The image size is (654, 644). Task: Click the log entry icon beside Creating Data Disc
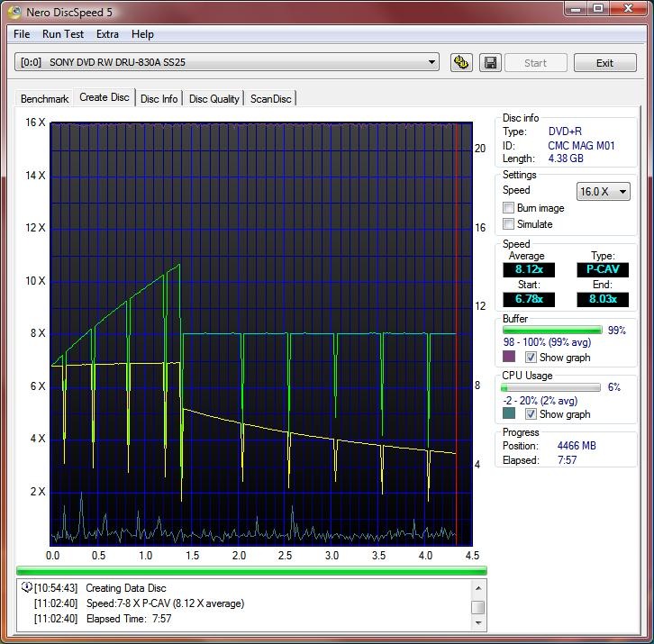click(26, 588)
